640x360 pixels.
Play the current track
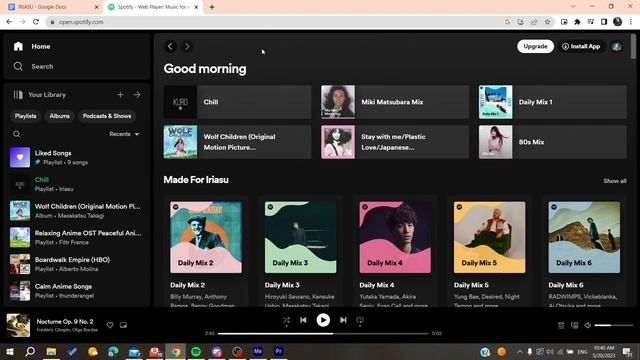point(323,320)
